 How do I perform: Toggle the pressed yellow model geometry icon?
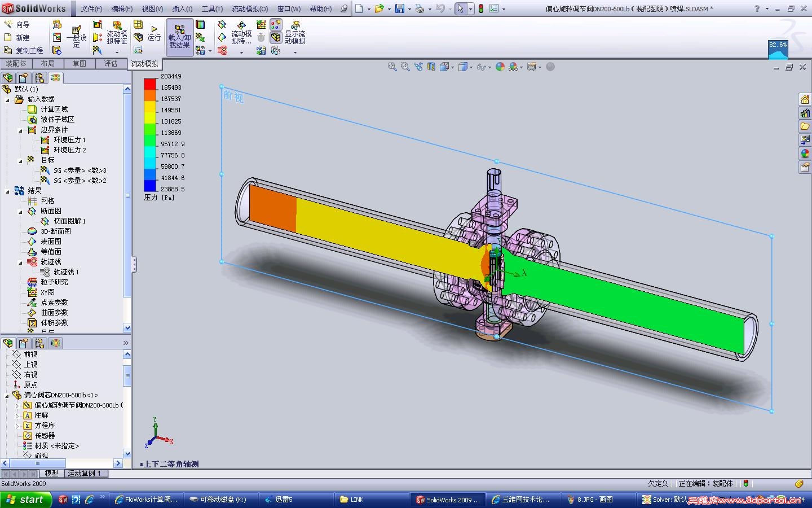coord(276,37)
